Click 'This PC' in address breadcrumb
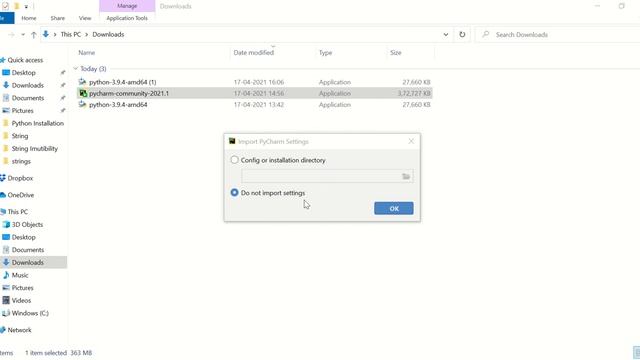The width and height of the screenshot is (640, 360). [x=71, y=35]
